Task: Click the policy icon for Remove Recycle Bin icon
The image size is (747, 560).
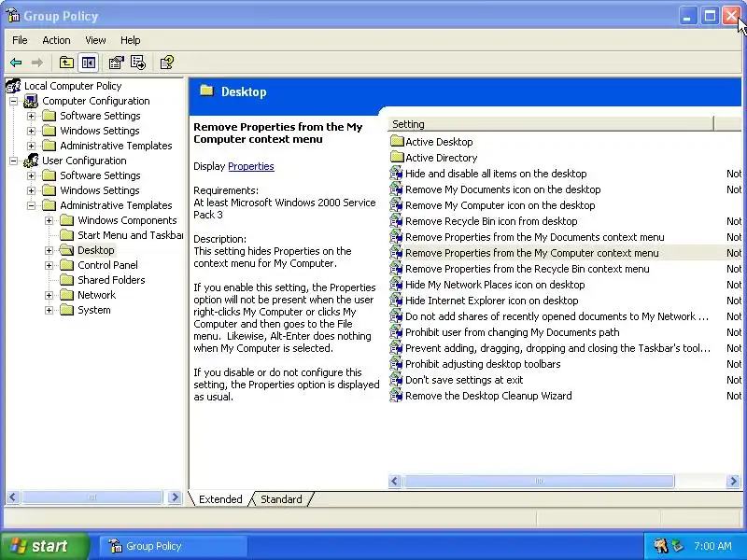Action: click(396, 221)
